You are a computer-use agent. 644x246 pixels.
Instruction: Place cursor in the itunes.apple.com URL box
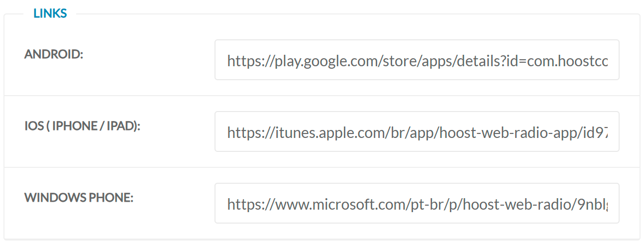(417, 132)
